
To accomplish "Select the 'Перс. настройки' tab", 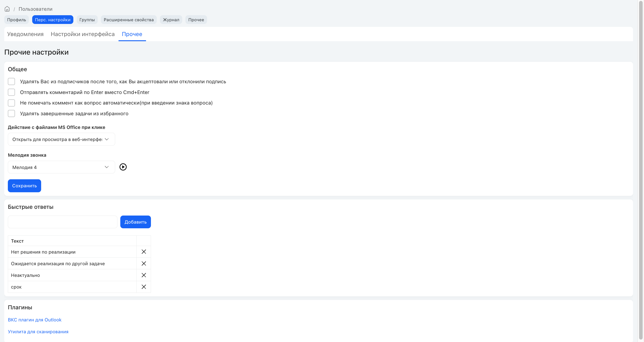I will (53, 20).
